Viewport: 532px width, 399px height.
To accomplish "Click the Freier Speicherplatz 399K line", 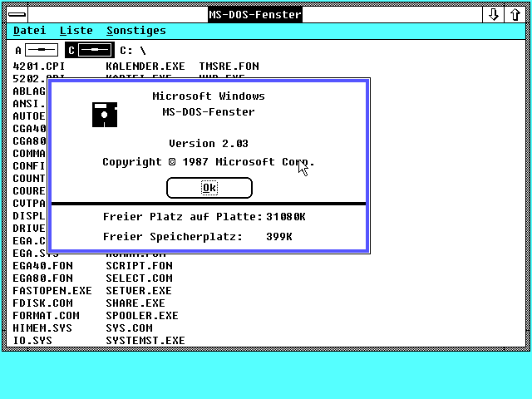I will 198,236.
